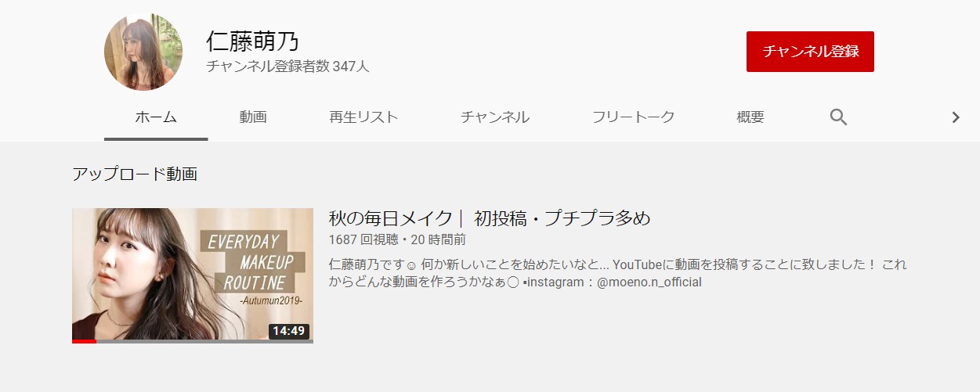
Task: Click the red watch progress bar under thumbnail
Action: pyautogui.click(x=84, y=341)
